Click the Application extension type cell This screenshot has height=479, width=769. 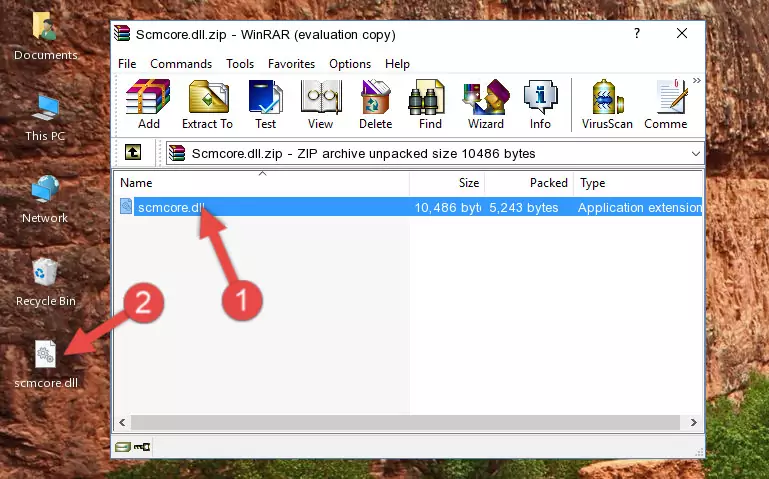tap(640, 208)
